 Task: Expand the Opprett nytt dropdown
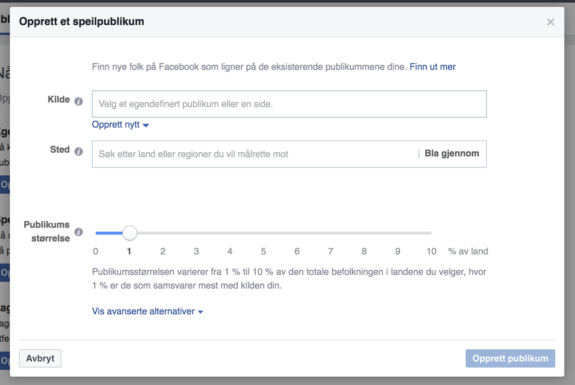[x=120, y=125]
